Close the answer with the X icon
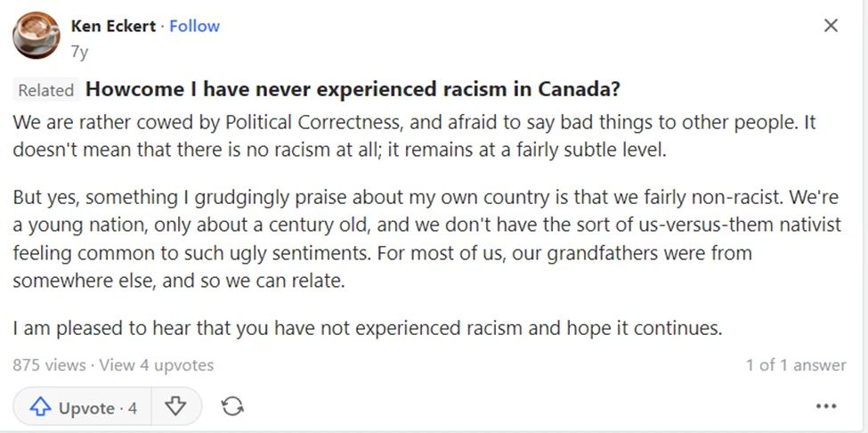The image size is (868, 433). tap(831, 26)
